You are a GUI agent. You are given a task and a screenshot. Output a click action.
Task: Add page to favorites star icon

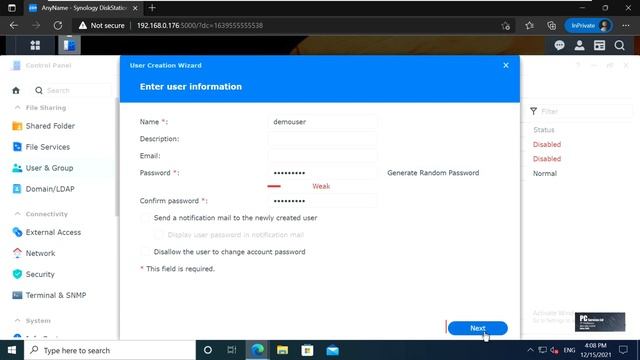click(506, 26)
